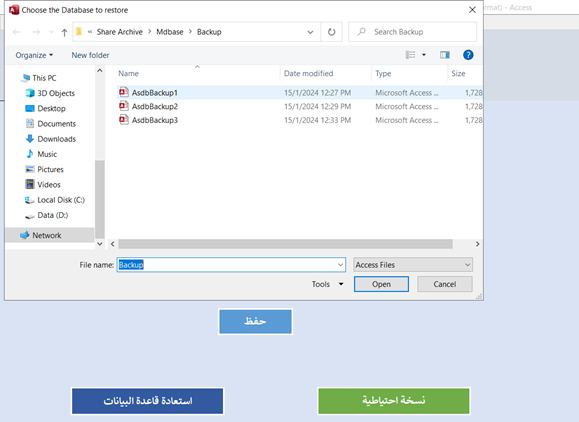Image resolution: width=579 pixels, height=422 pixels.
Task: Sort by Type column header
Action: coord(383,73)
